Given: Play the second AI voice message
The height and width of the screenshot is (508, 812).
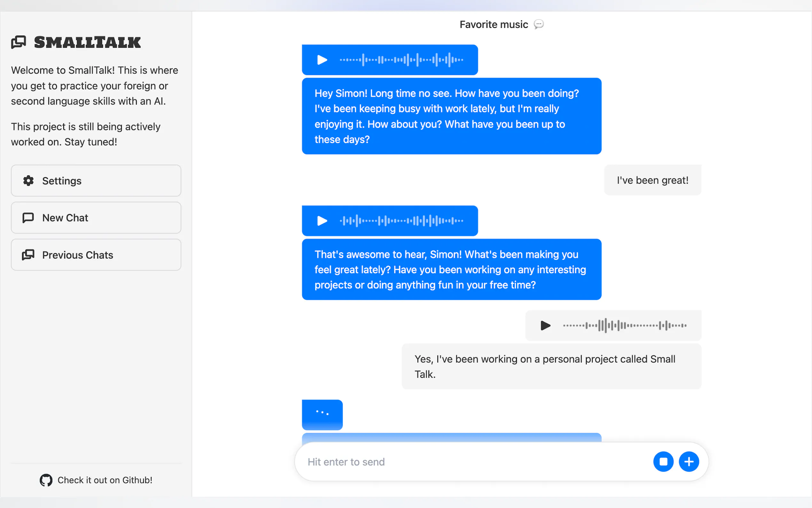Looking at the screenshot, I should pyautogui.click(x=322, y=221).
